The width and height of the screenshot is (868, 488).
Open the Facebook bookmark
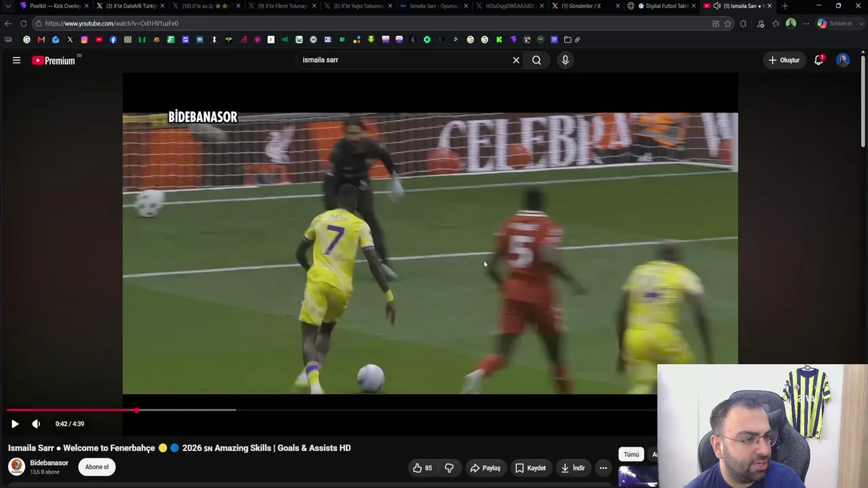pos(113,39)
